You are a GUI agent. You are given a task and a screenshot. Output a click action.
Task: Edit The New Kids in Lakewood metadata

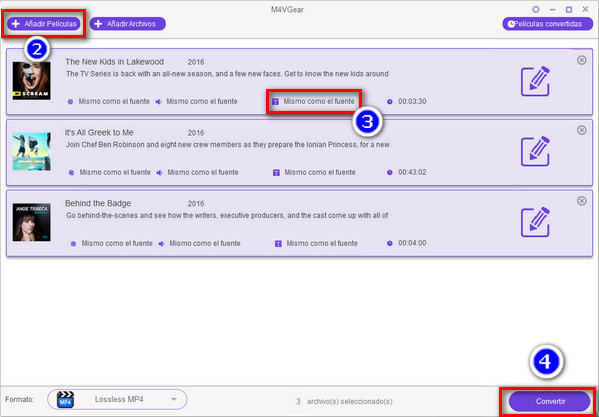point(536,81)
